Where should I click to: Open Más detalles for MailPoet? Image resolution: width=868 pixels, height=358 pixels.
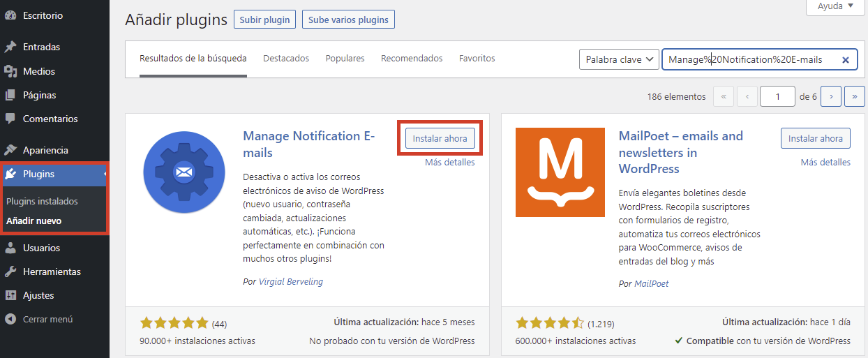tap(825, 162)
